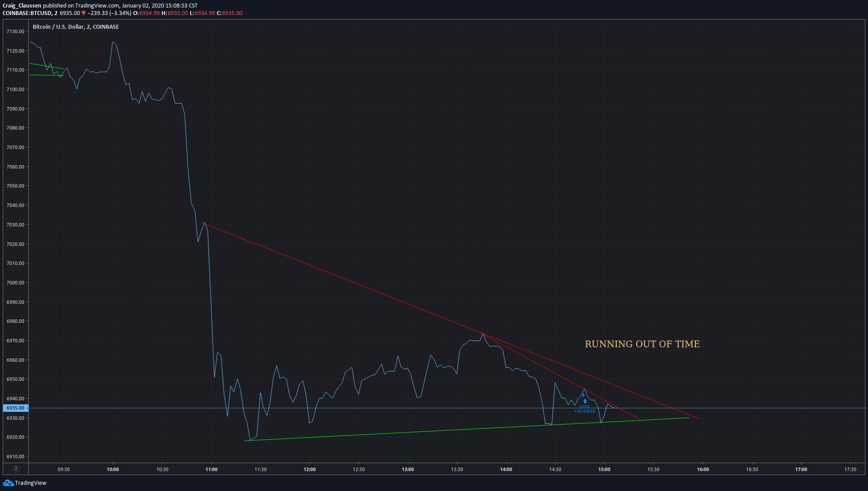The height and width of the screenshot is (491, 868).
Task: Click the 13:00 time axis label
Action: pos(408,469)
